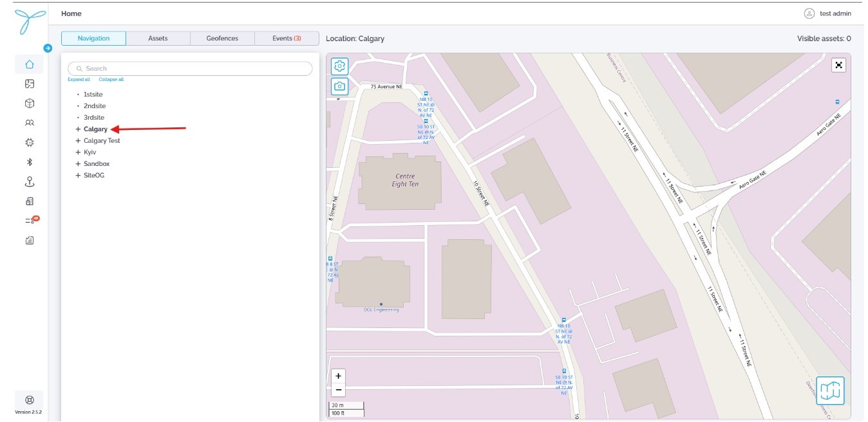Expand sidebar with blue arrow button
This screenshot has height=422, width=868.
click(48, 48)
